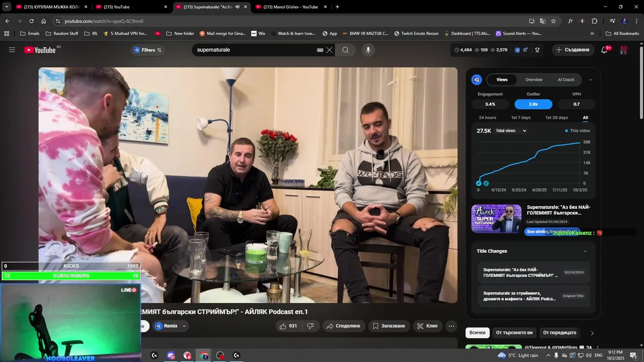Viewport: 644px width, 362px height.
Task: Click the vidIQ list icon in stats bar
Action: tap(526, 50)
